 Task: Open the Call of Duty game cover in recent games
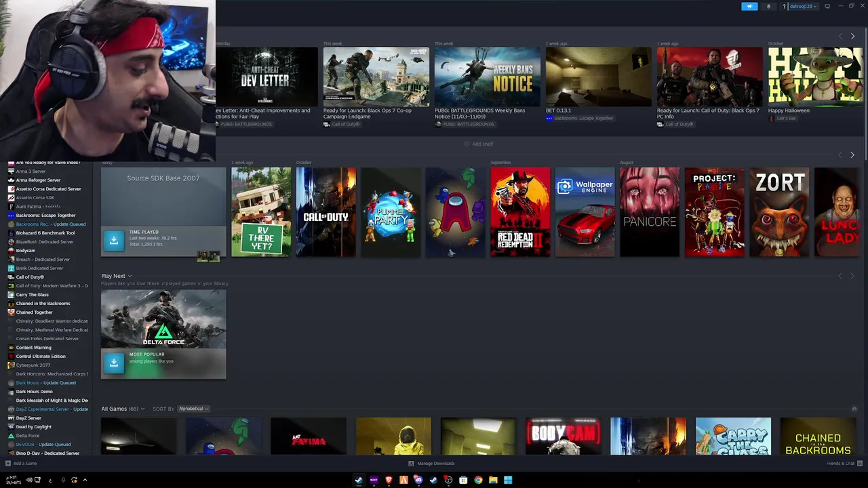pos(325,212)
